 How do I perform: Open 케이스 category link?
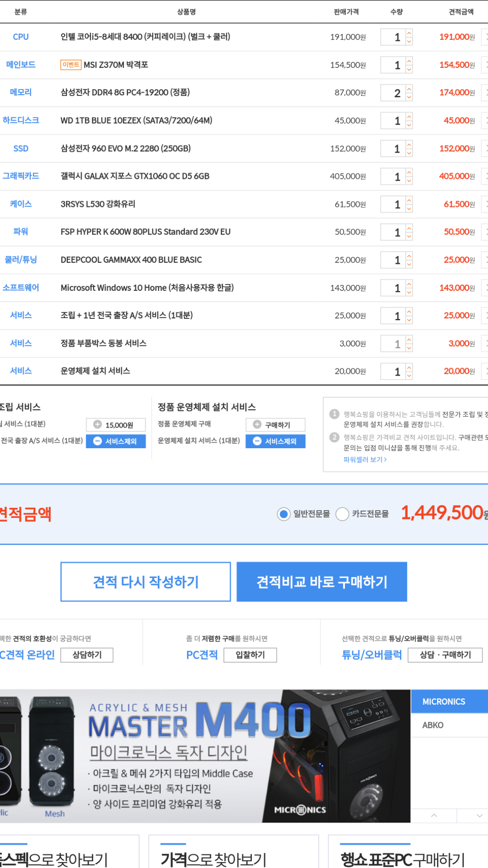(x=21, y=204)
